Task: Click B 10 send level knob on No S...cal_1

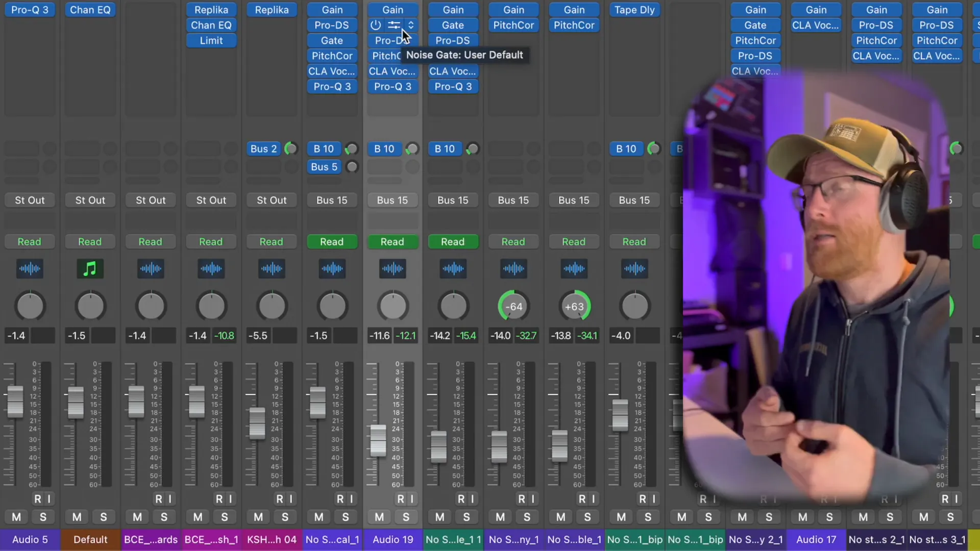Action: [x=351, y=148]
